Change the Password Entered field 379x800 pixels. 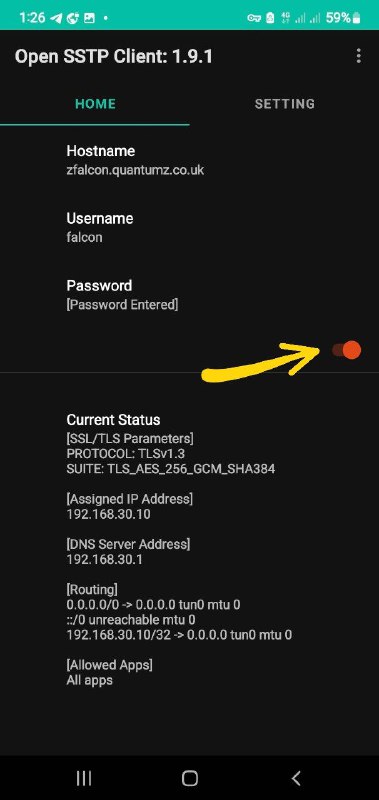coord(189,295)
